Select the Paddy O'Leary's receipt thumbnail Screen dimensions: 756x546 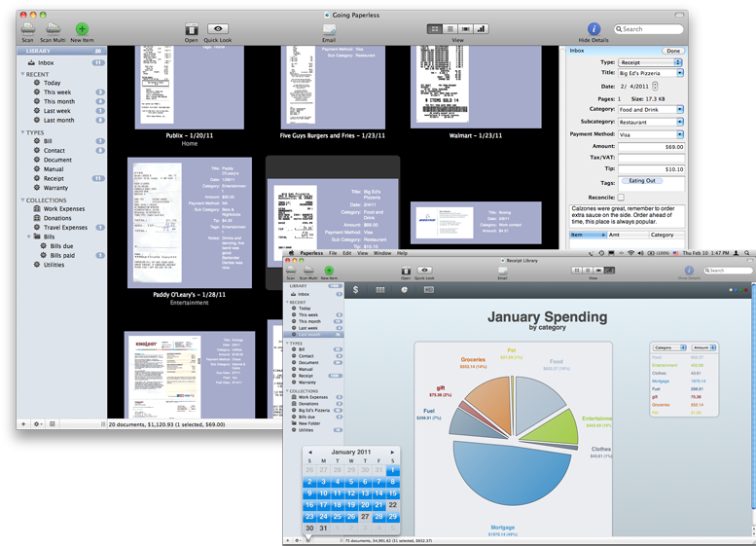(190, 222)
